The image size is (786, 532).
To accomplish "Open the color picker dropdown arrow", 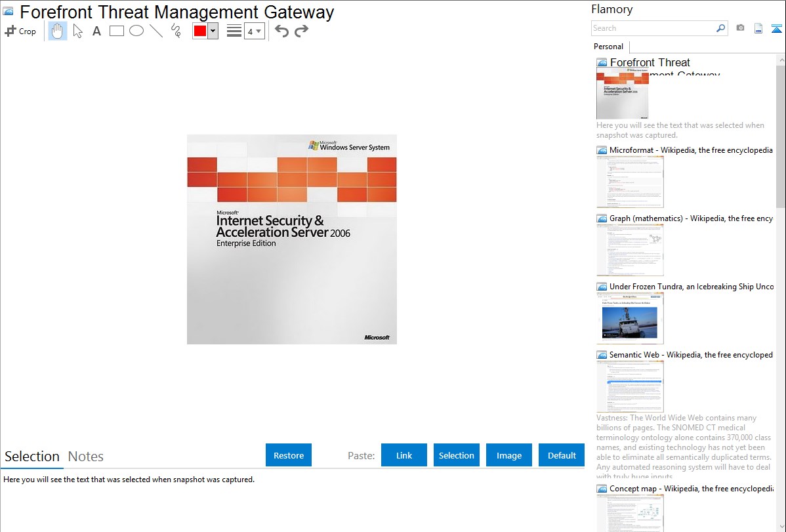I will click(213, 31).
